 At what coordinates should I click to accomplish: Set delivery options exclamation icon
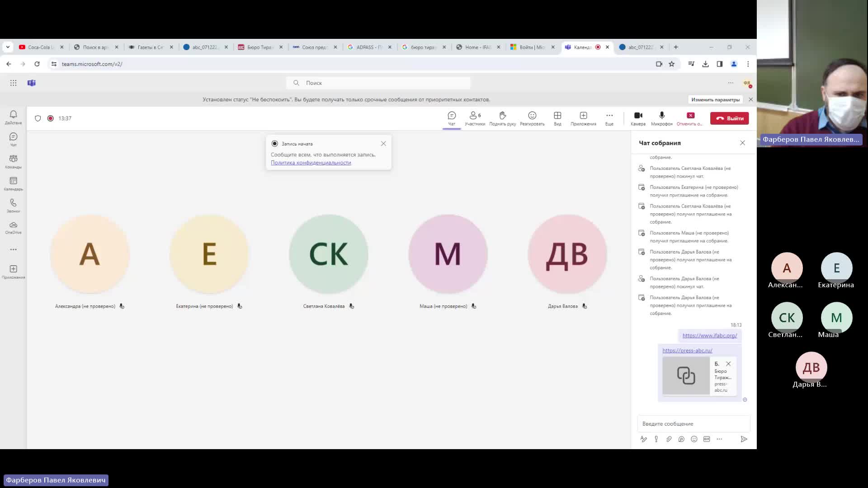click(656, 439)
